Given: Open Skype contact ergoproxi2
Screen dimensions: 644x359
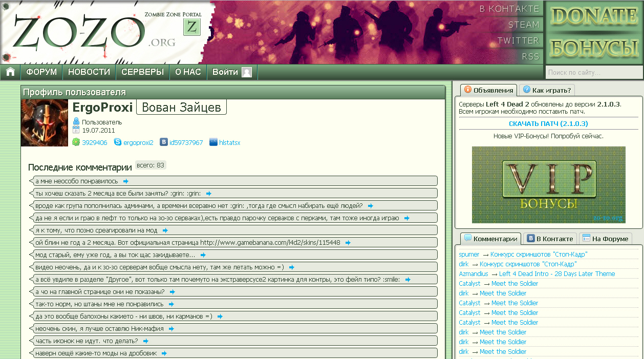Looking at the screenshot, I should [x=138, y=143].
